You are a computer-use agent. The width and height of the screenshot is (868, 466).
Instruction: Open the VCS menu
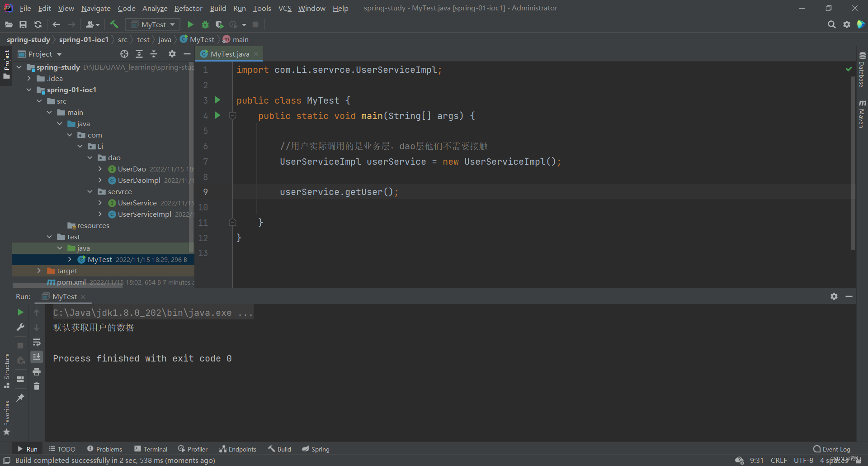[285, 8]
